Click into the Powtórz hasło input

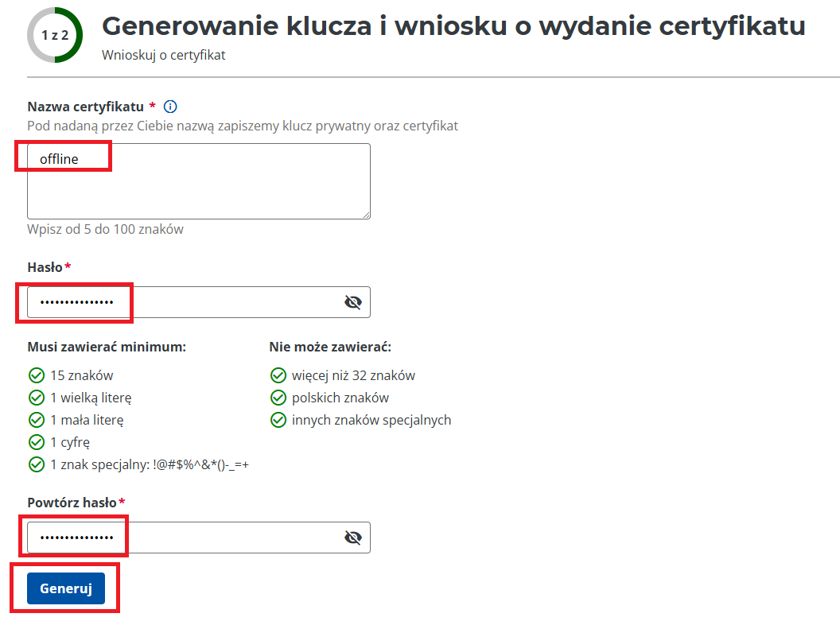(183, 538)
